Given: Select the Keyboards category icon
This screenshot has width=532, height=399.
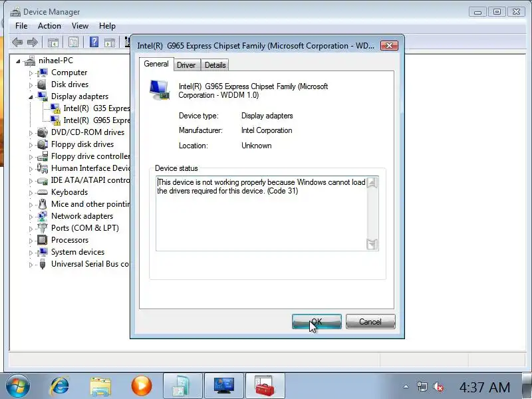Looking at the screenshot, I should tap(43, 192).
